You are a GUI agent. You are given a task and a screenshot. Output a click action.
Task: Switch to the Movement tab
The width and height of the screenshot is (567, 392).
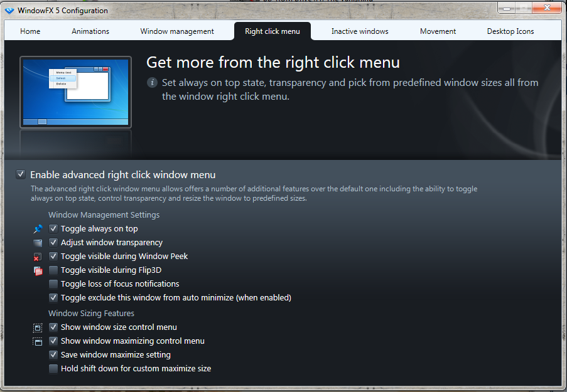[438, 31]
